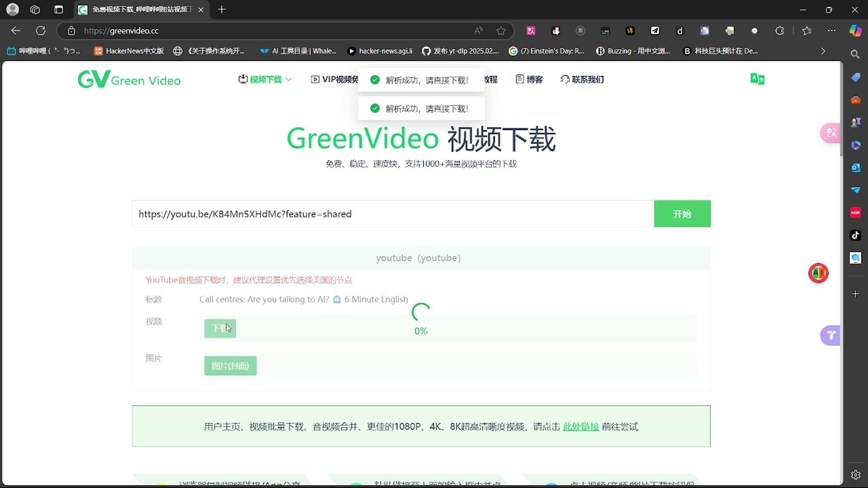This screenshot has width=868, height=488.
Task: Go to the 博客 page
Action: click(529, 80)
